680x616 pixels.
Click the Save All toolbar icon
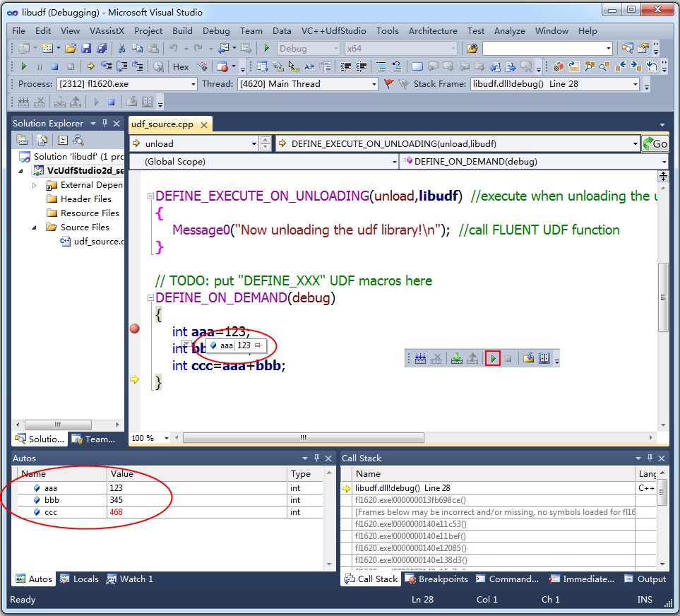(101, 48)
